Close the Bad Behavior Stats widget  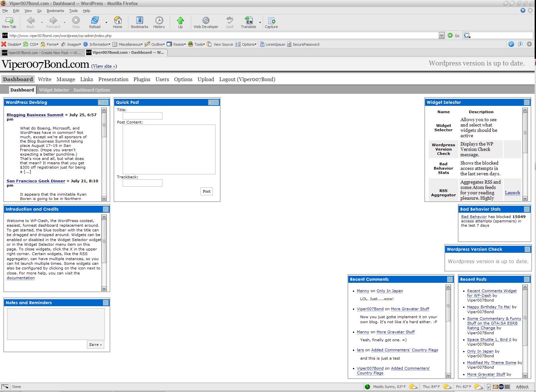[527, 209]
